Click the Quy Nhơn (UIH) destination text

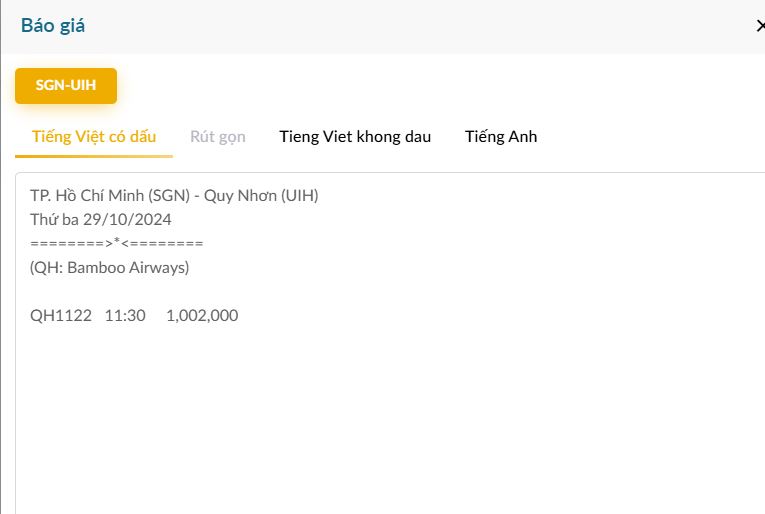[261, 196]
